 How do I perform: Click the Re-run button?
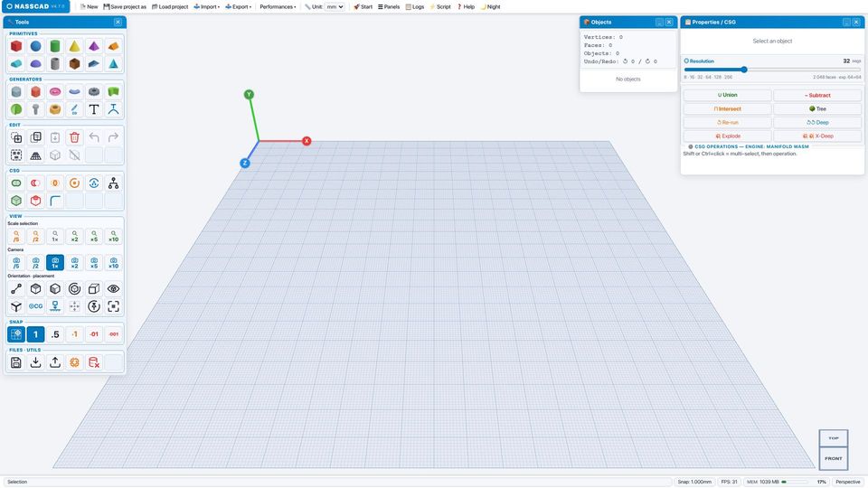click(727, 122)
